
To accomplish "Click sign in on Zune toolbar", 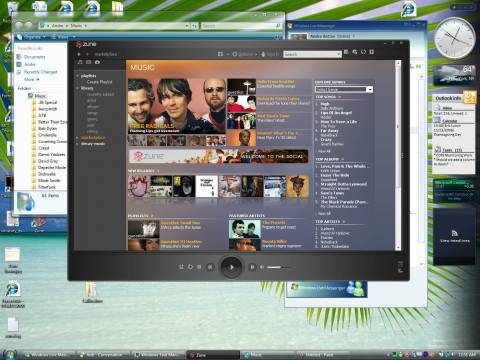I will point(270,54).
